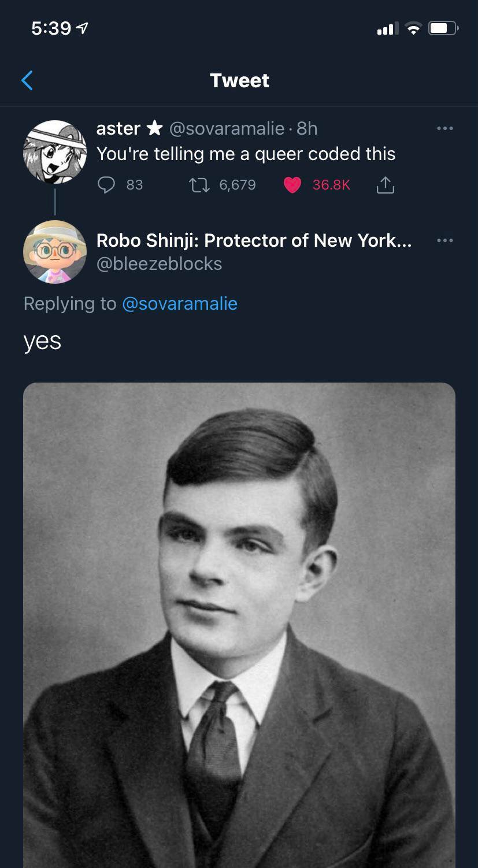Open Robo Shinji's Animal Crossing avatar
478x868 pixels.
coord(55,252)
